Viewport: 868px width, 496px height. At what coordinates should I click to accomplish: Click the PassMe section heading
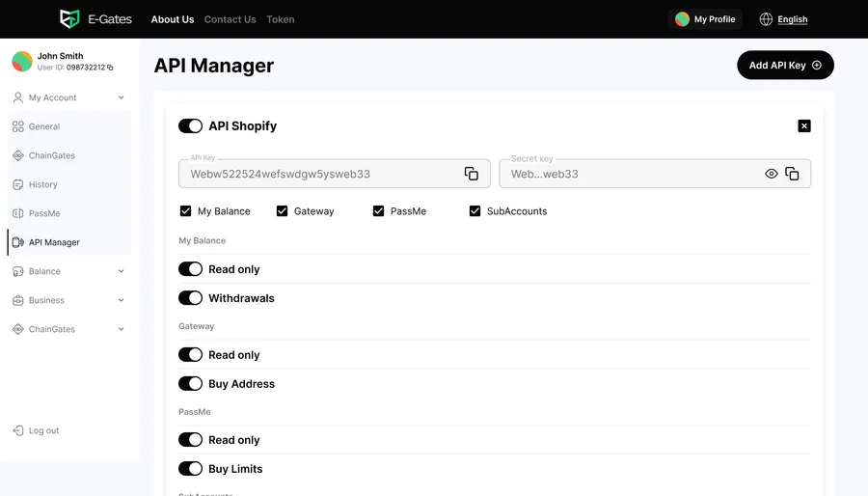pyautogui.click(x=194, y=411)
